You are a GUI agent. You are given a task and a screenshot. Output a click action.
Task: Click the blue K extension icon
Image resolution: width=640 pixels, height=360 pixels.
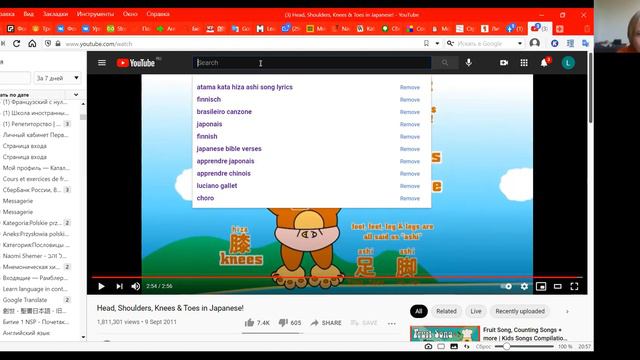coord(554,43)
